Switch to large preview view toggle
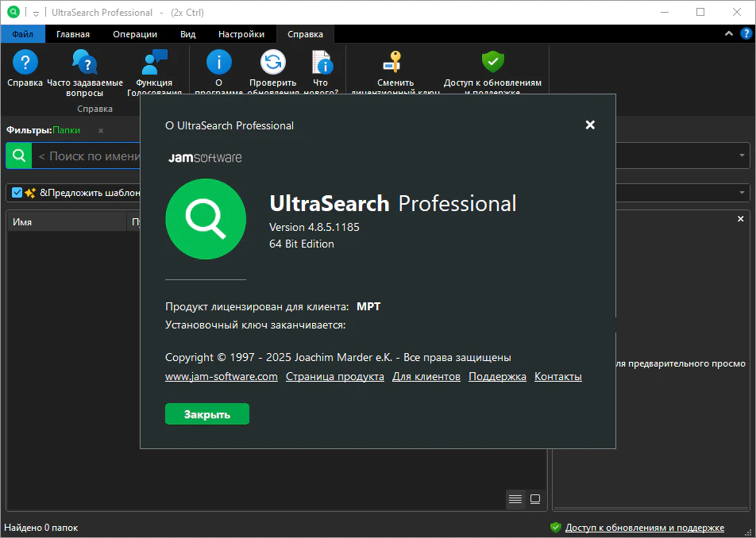 tap(535, 499)
